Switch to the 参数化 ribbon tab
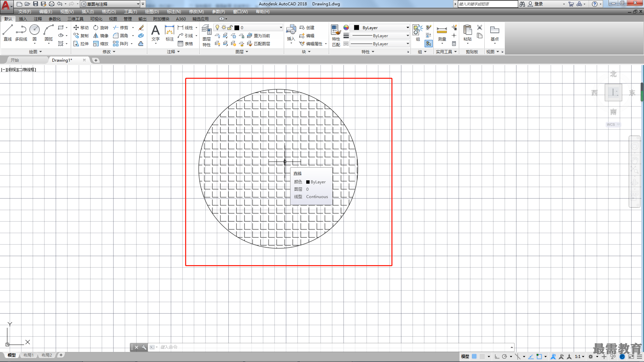Screen dimensions: 644x362 click(55, 19)
